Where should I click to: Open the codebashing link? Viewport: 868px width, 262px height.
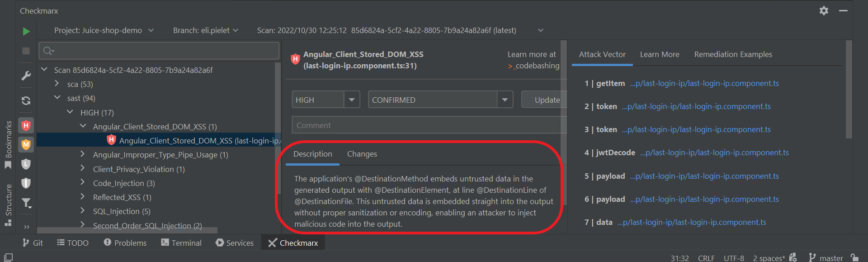point(533,66)
